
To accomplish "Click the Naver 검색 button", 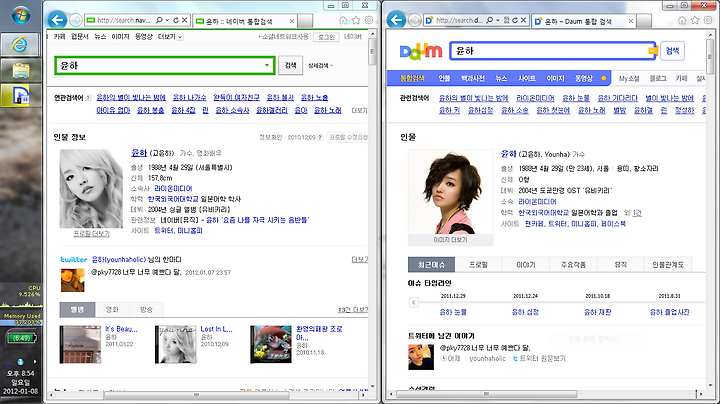I will pos(291,65).
